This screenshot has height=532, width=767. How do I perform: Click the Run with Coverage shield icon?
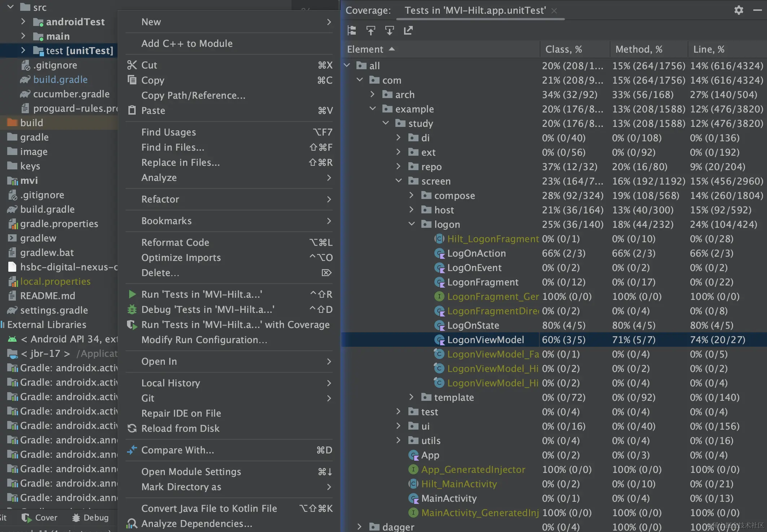point(132,325)
